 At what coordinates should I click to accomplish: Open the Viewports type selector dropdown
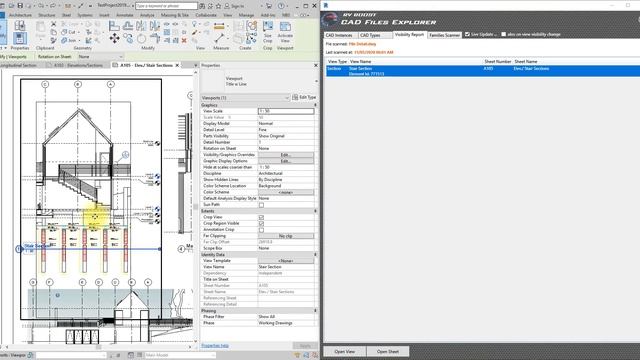tap(245, 98)
